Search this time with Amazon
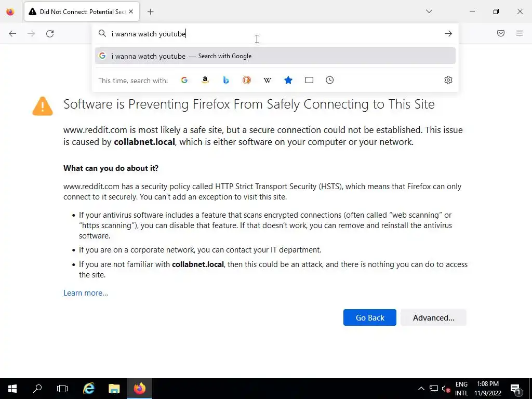Viewport: 532px width, 399px height. pyautogui.click(x=205, y=80)
